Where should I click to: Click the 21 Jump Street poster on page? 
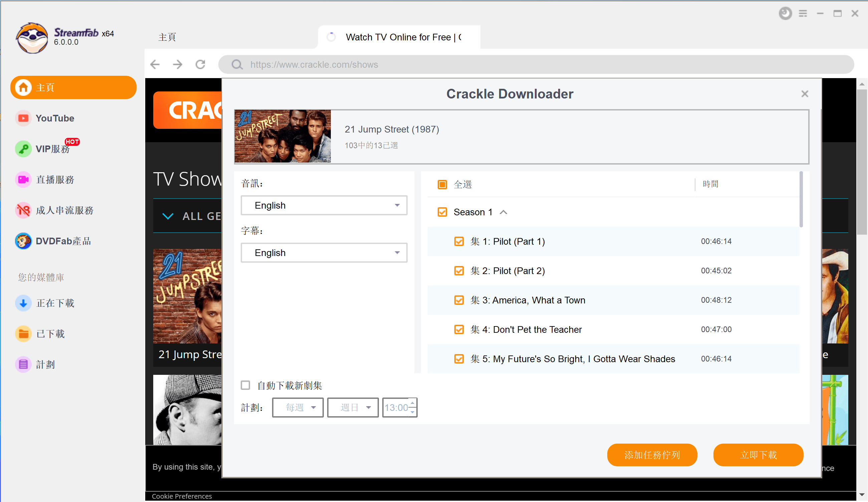tap(187, 296)
